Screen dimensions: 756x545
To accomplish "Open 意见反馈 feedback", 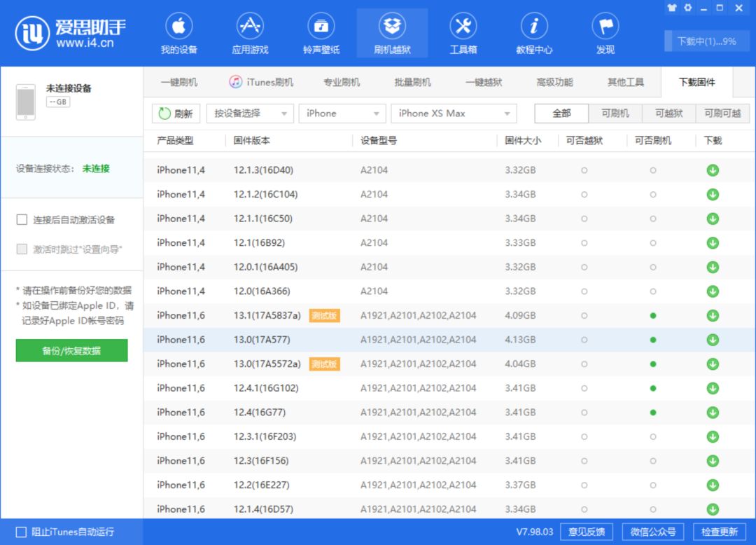I will click(x=587, y=532).
